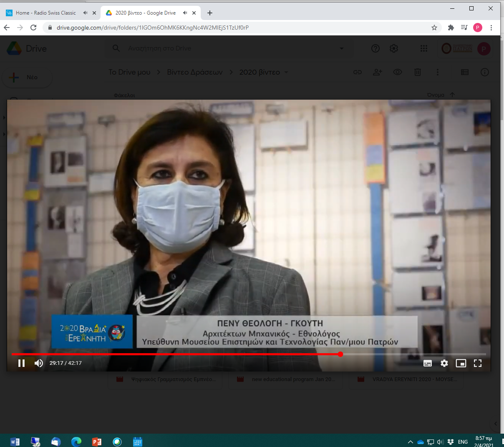The image size is (504, 447).
Task: Open the Calendar app in the taskbar
Action: pyautogui.click(x=138, y=442)
